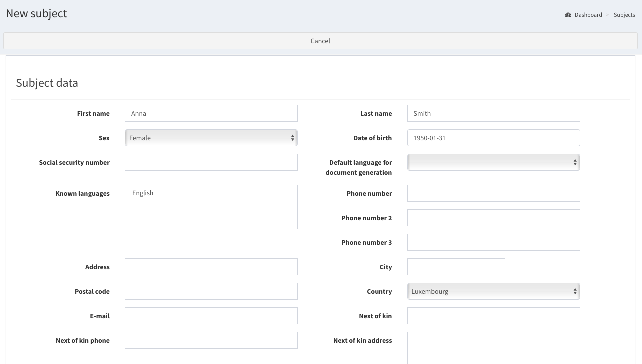The width and height of the screenshot is (642, 364).
Task: Click the Social security number field
Action: [211, 162]
